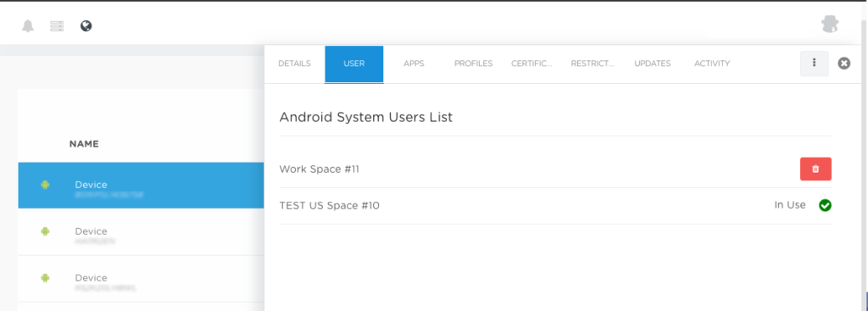Open the Certificates tab
The width and height of the screenshot is (868, 311).
tap(531, 64)
